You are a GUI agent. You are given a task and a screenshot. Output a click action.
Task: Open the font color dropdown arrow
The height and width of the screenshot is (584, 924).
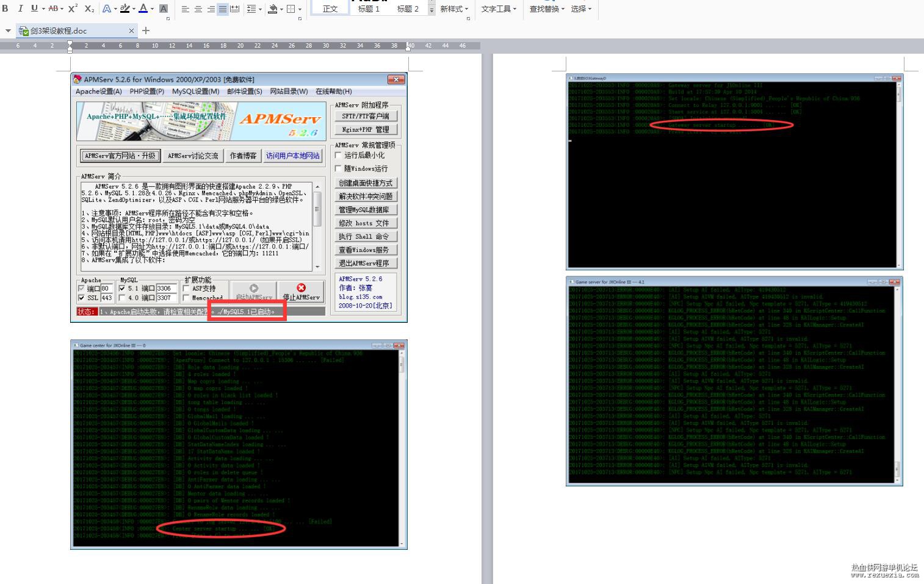coord(152,9)
